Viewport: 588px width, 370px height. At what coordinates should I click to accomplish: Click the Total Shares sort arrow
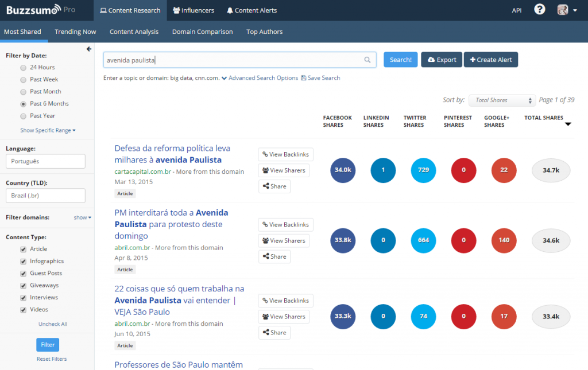[x=568, y=124]
